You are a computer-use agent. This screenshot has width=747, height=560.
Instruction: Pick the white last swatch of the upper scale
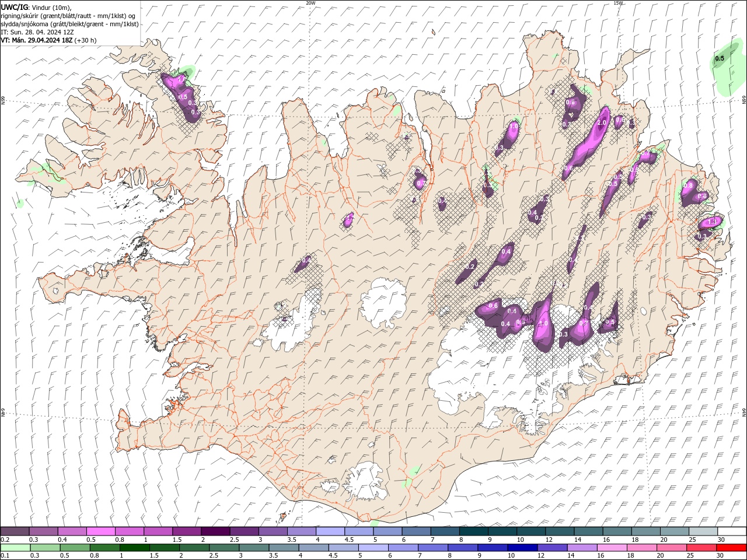click(732, 531)
